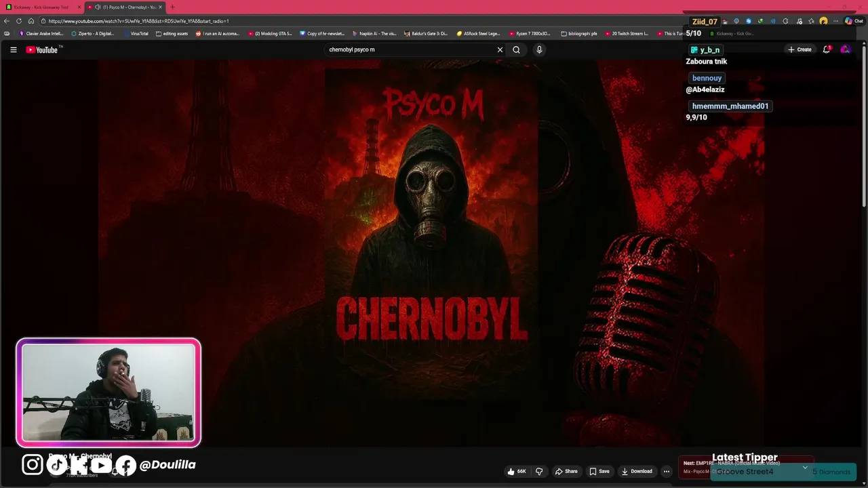Download the video

coord(637,471)
